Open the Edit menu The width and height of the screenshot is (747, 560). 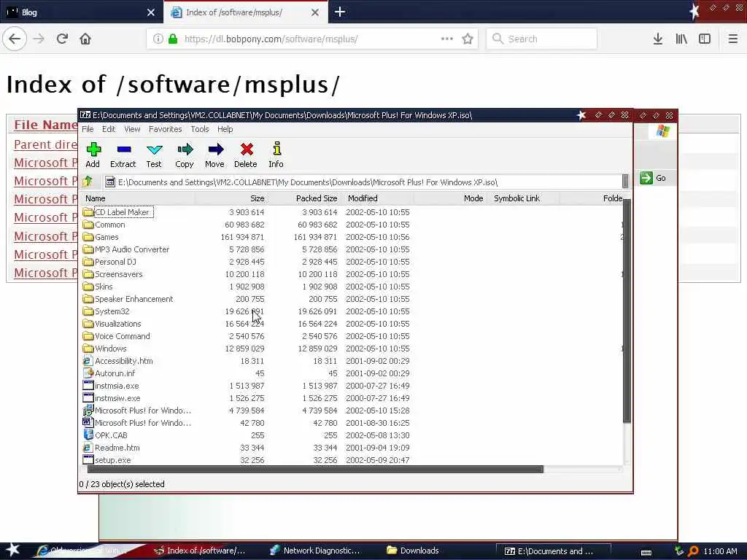point(109,129)
